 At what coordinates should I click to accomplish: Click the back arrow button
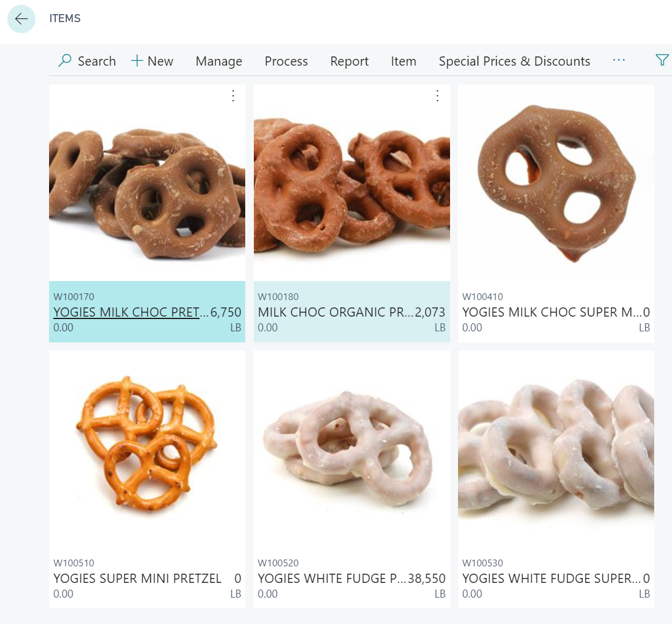[21, 19]
